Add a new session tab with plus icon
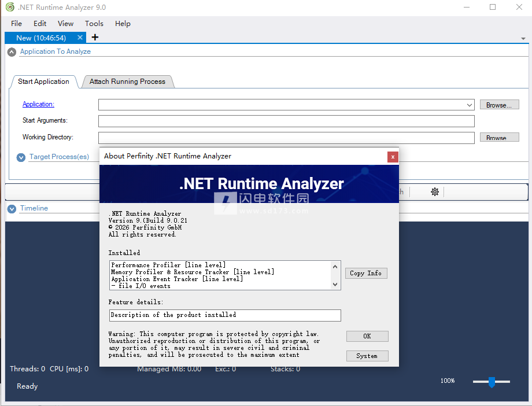The width and height of the screenshot is (532, 406). click(95, 38)
